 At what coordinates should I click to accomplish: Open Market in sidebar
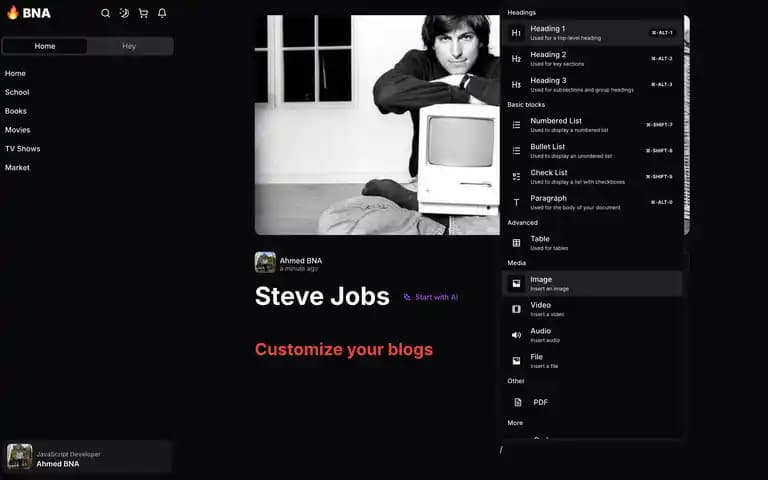point(17,168)
